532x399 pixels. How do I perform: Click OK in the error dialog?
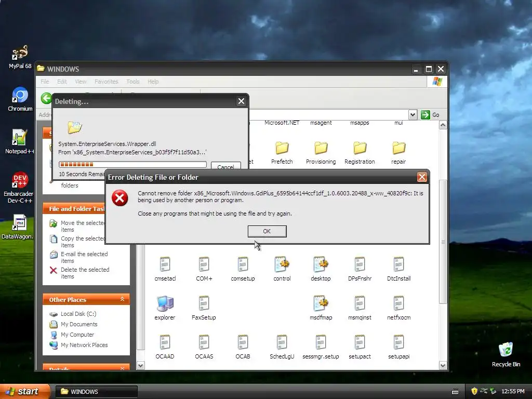(x=267, y=231)
